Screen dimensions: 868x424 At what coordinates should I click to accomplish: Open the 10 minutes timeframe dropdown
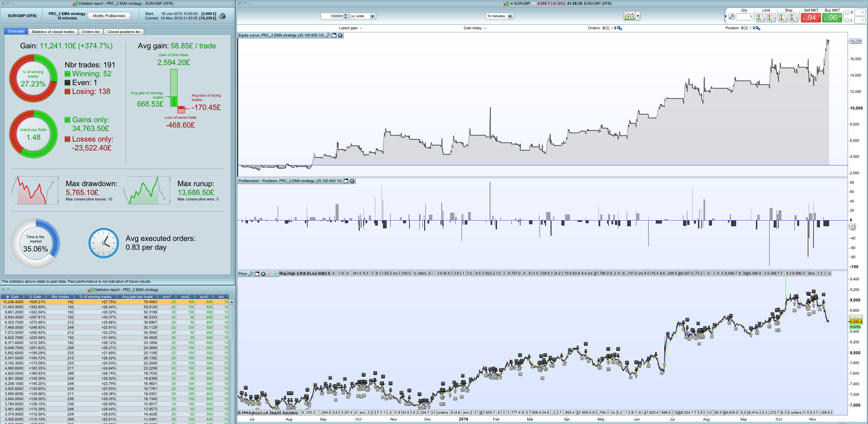coord(510,16)
